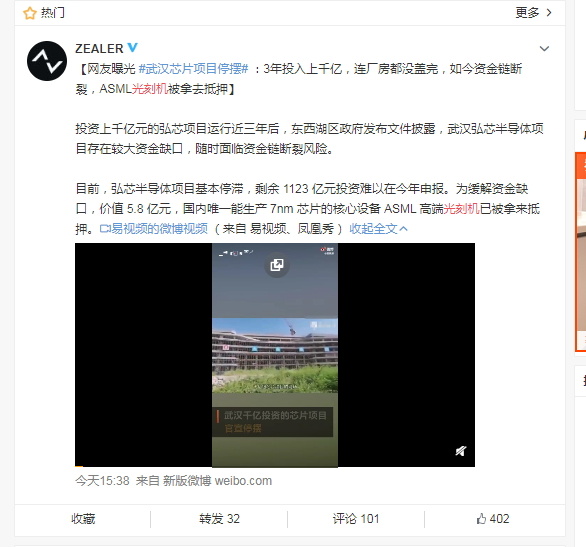Click the blue verified V badge

pos(133,47)
